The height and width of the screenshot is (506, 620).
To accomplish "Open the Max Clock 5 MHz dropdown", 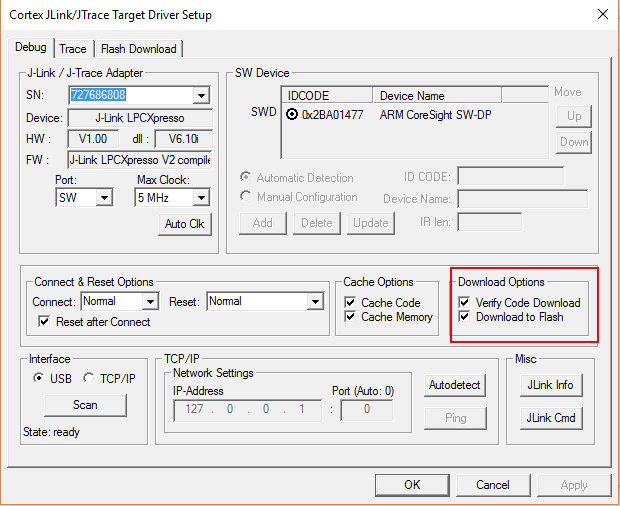I will click(201, 198).
